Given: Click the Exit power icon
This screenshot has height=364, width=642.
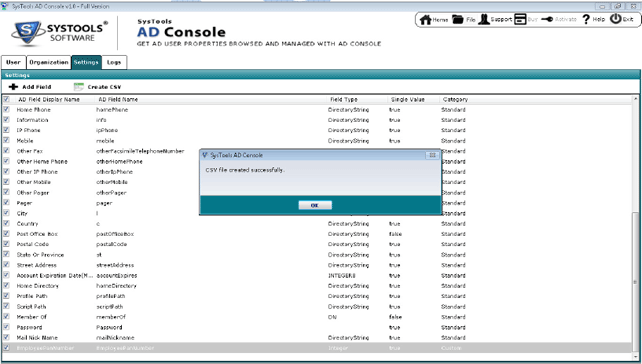Looking at the screenshot, I should pyautogui.click(x=615, y=19).
